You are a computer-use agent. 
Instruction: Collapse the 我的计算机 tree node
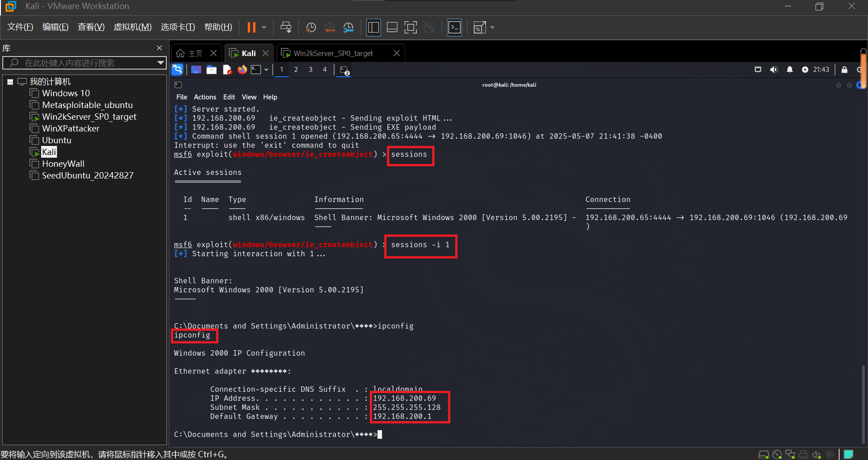10,82
